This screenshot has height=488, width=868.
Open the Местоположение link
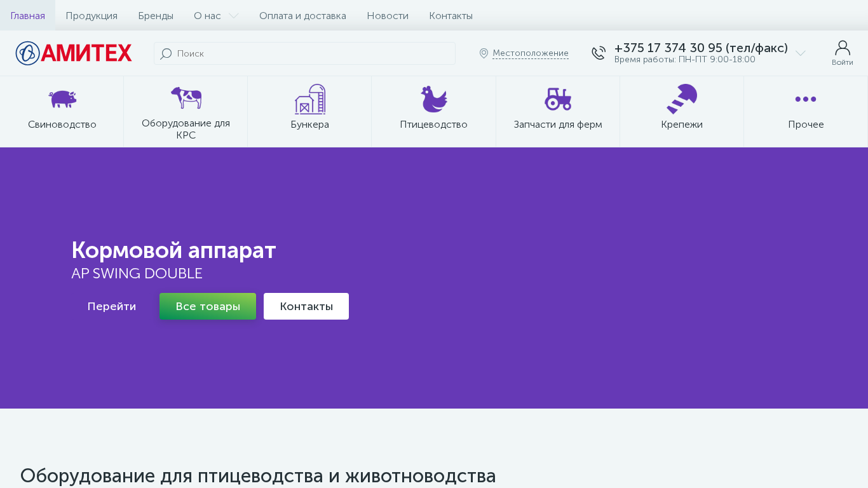coord(531,53)
